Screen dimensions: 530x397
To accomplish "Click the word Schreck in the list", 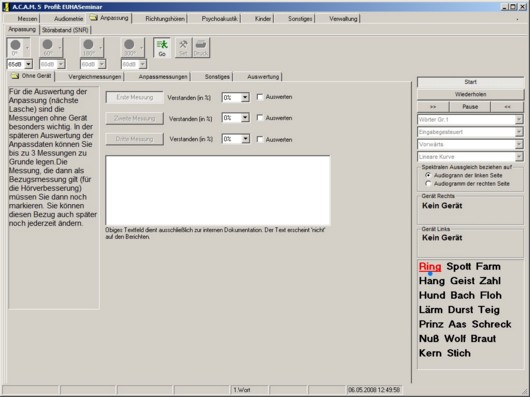I will pos(491,324).
